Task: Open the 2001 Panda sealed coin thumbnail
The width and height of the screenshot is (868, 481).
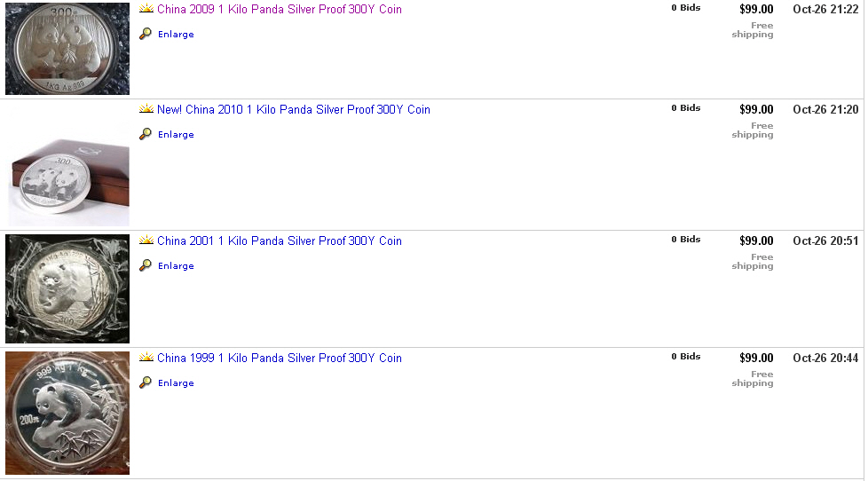Action: [x=67, y=288]
